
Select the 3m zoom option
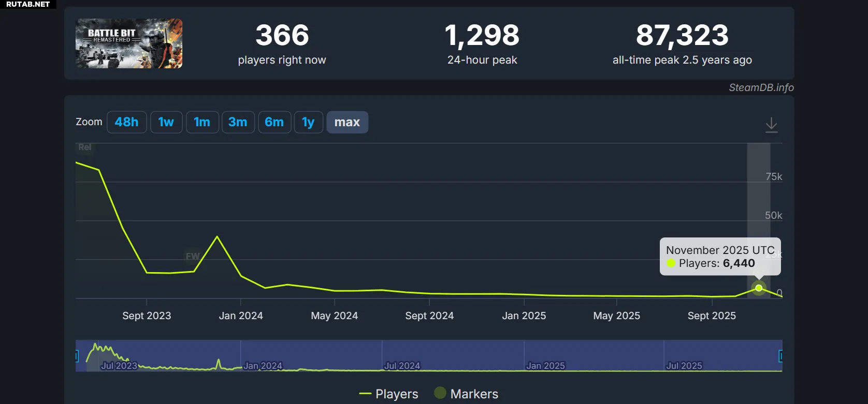[238, 122]
